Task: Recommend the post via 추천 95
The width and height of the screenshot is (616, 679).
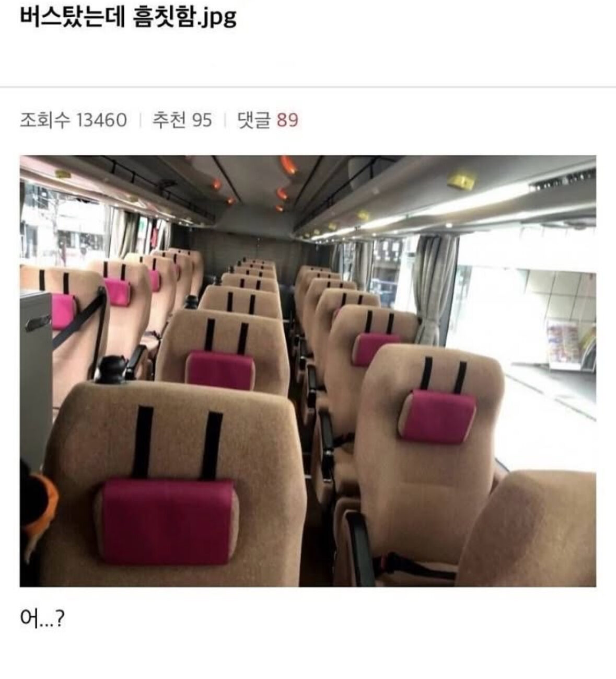Action: 182,120
